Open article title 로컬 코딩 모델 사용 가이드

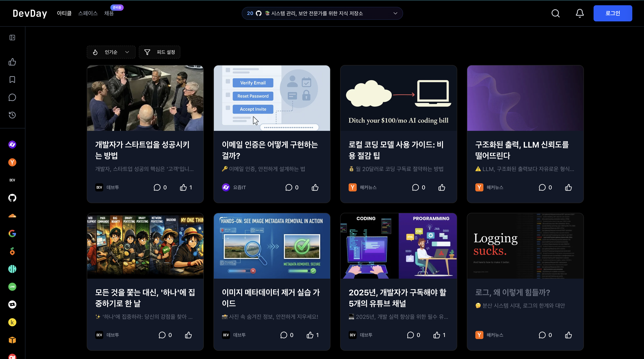tap(396, 150)
